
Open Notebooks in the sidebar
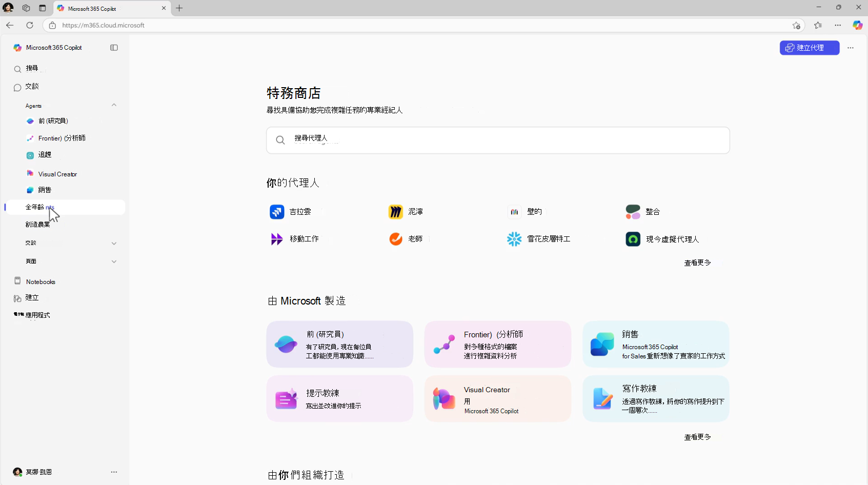point(41,281)
